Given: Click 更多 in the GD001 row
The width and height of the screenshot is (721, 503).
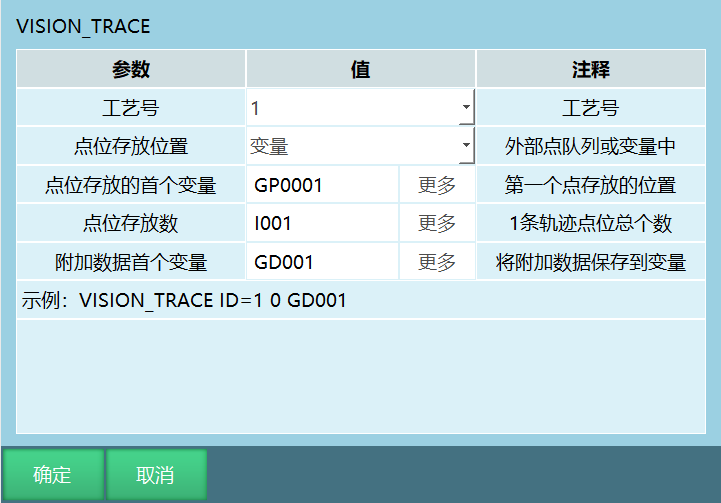Looking at the screenshot, I should (x=437, y=262).
